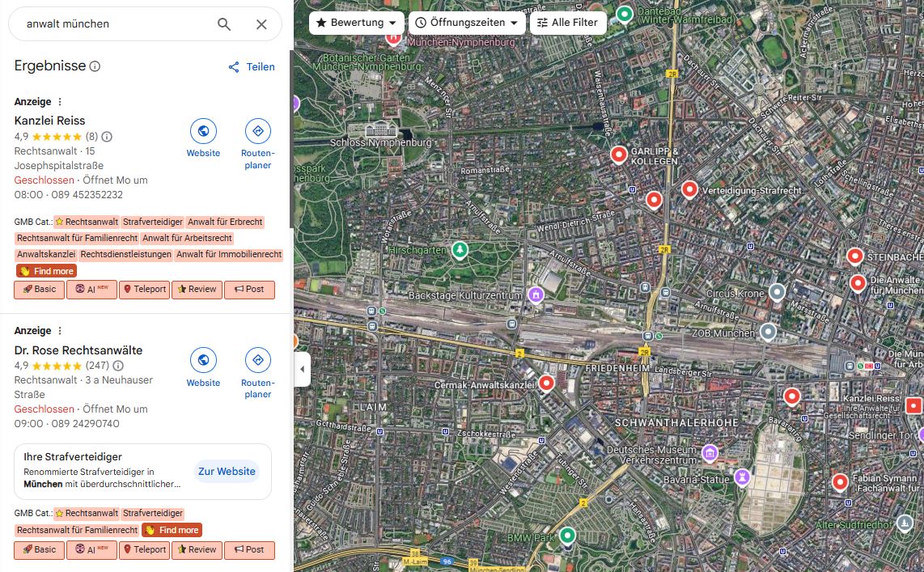Click the Bavaria-Statue marker
This screenshot has width=924, height=572.
click(742, 477)
